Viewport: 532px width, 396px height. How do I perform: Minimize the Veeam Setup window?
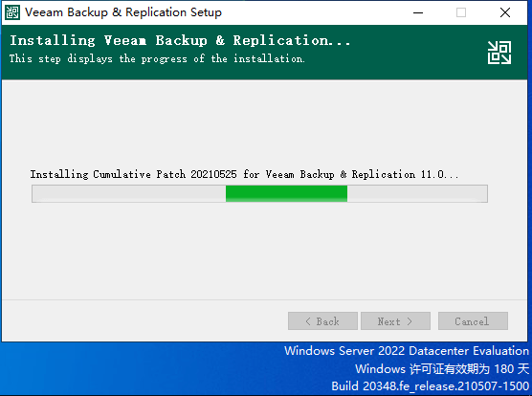(418, 12)
